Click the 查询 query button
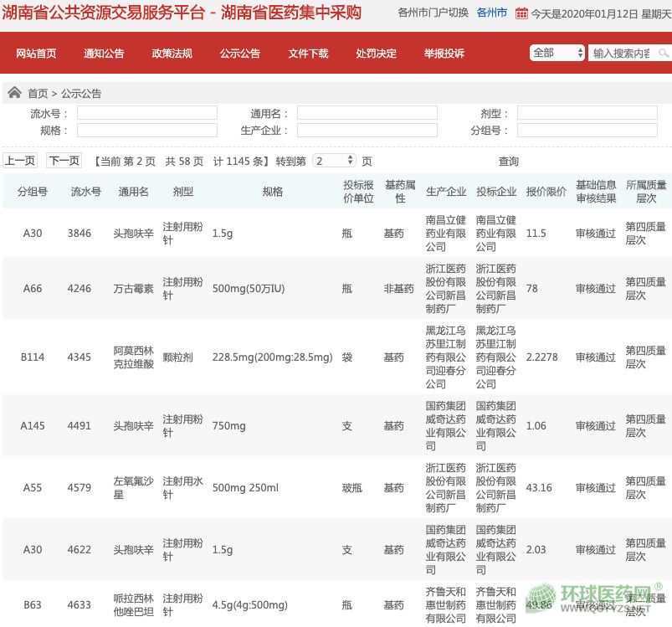Image resolution: width=672 pixels, height=627 pixels. point(508,162)
